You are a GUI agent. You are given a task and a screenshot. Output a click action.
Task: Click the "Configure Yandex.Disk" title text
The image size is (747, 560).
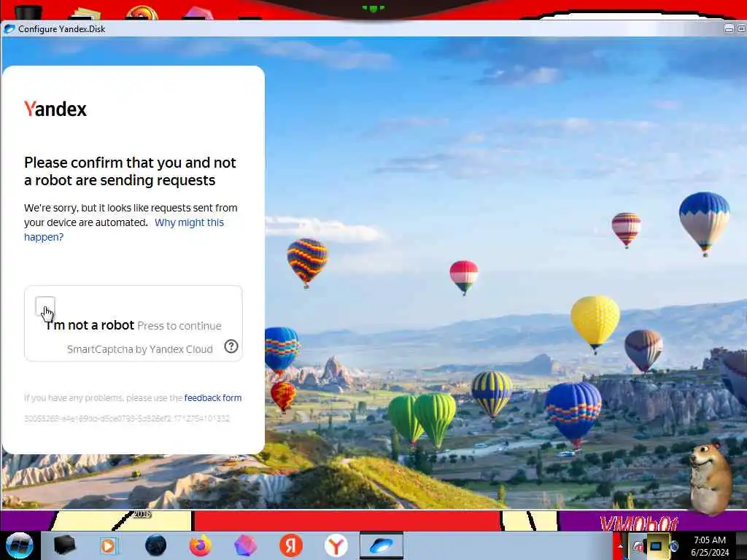coord(61,29)
